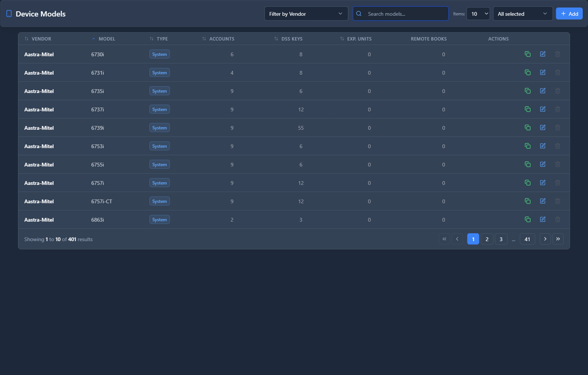Screen dimensions: 588x375
Task: Delete the 6735i model row
Action: (x=557, y=91)
